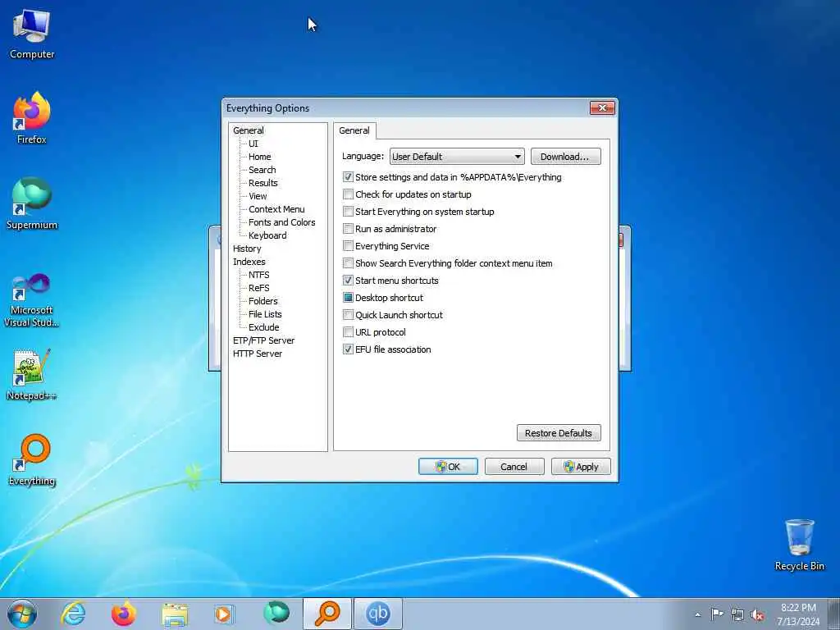Select General in the options tree
Image resolution: width=840 pixels, height=630 pixels.
click(248, 130)
